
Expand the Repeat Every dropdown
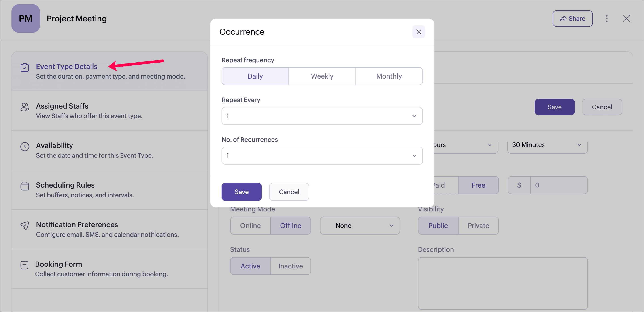coord(322,116)
